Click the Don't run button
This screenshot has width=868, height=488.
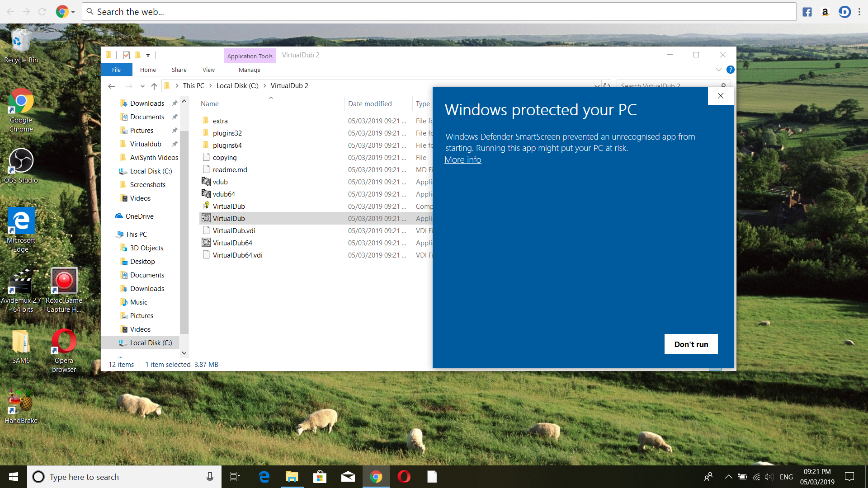[691, 344]
